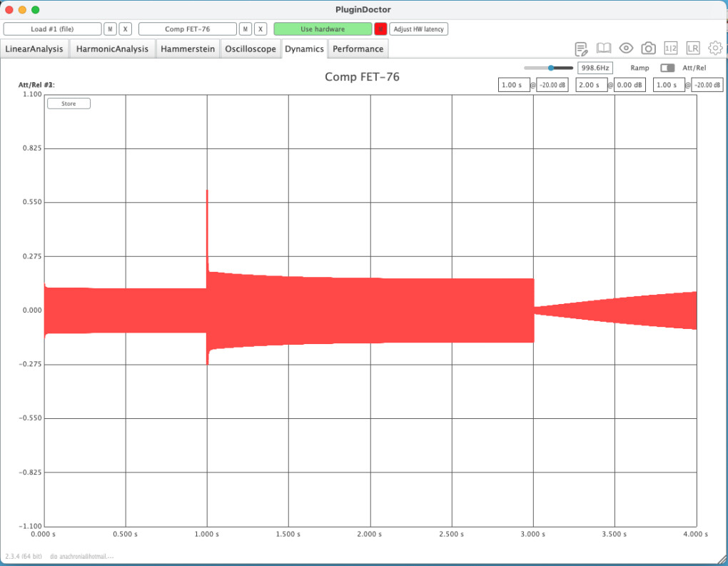Click the 3.000 s time axis label
728x566 pixels.
pos(533,534)
